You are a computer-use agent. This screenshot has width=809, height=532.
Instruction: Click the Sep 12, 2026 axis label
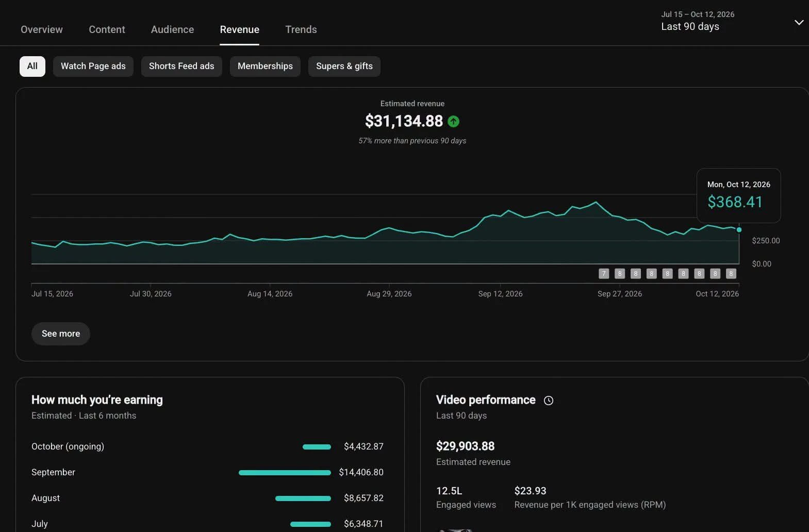[x=500, y=294]
